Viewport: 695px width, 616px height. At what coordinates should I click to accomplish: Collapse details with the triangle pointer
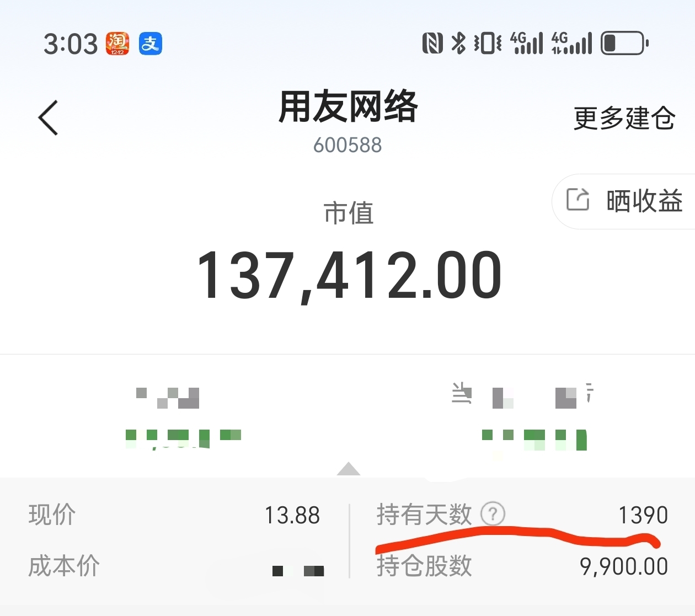349,469
